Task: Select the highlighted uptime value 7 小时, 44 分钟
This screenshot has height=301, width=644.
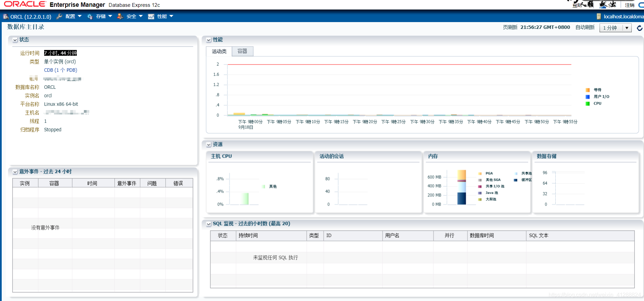Action: click(x=60, y=53)
